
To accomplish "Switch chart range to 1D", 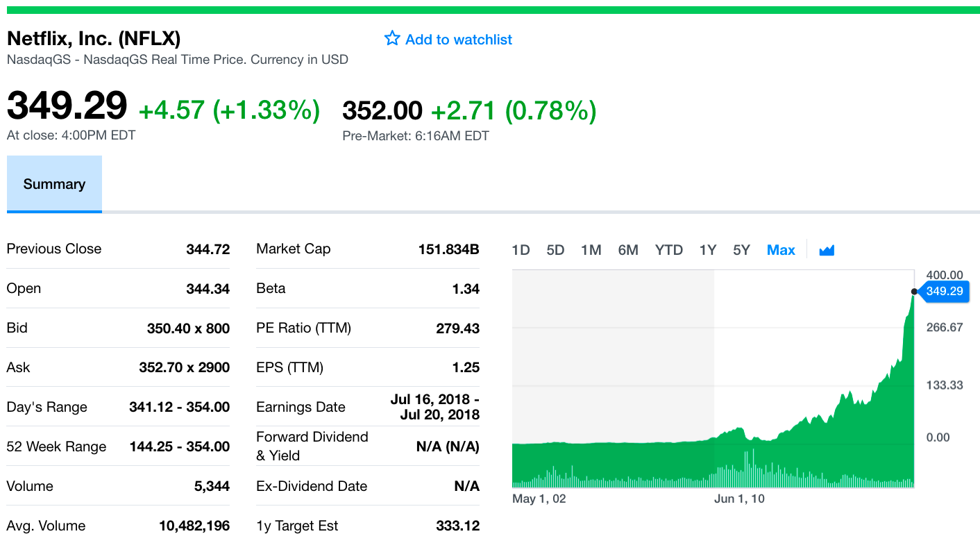I will (521, 250).
